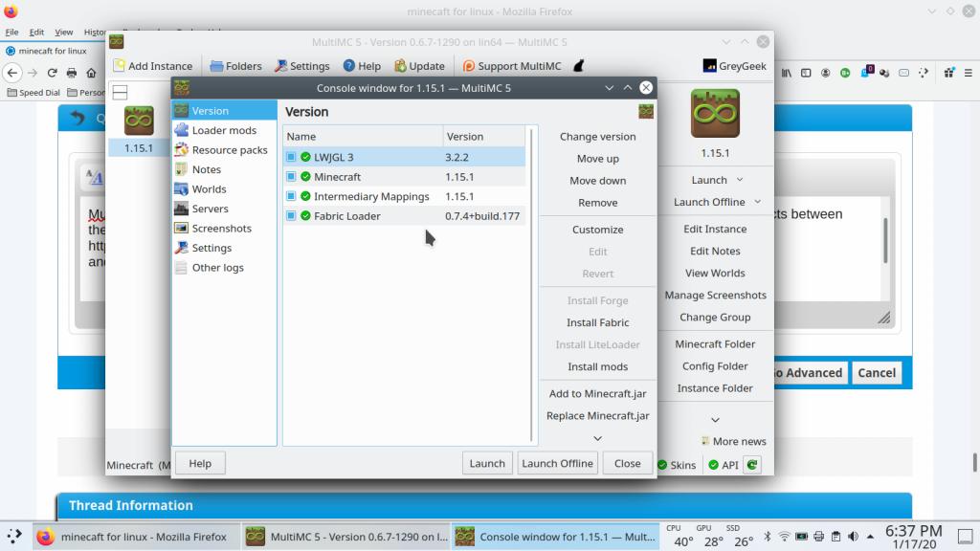Click Cancel button on Firefox page

[877, 373]
